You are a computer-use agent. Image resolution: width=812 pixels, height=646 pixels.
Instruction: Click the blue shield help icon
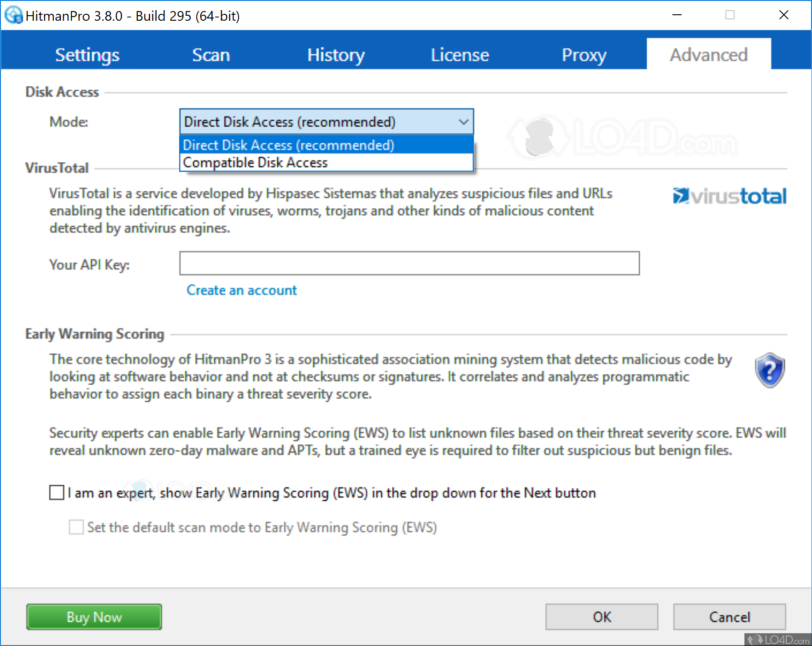pos(769,370)
